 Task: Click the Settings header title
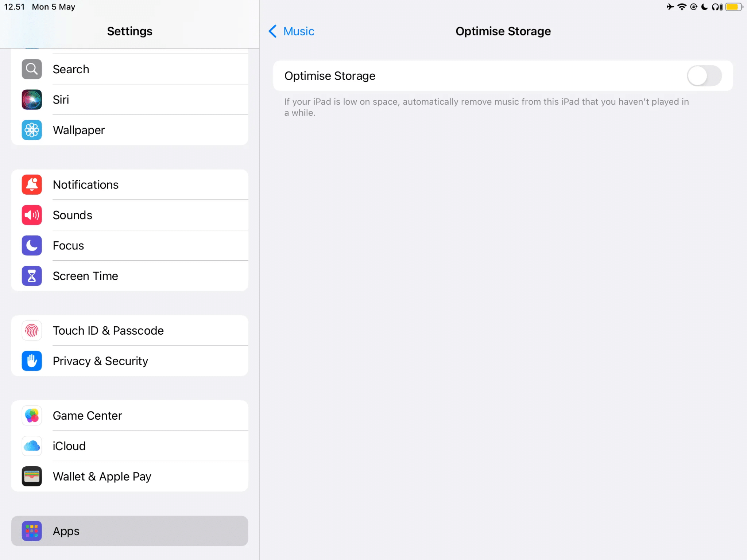130,31
